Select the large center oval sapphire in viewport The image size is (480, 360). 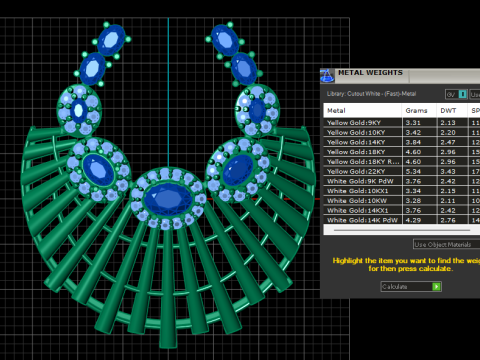(x=168, y=199)
